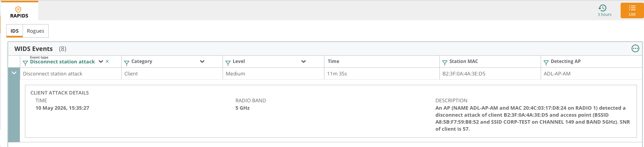644x147 pixels.
Task: Collapse the expanded event row details
Action: click(14, 73)
